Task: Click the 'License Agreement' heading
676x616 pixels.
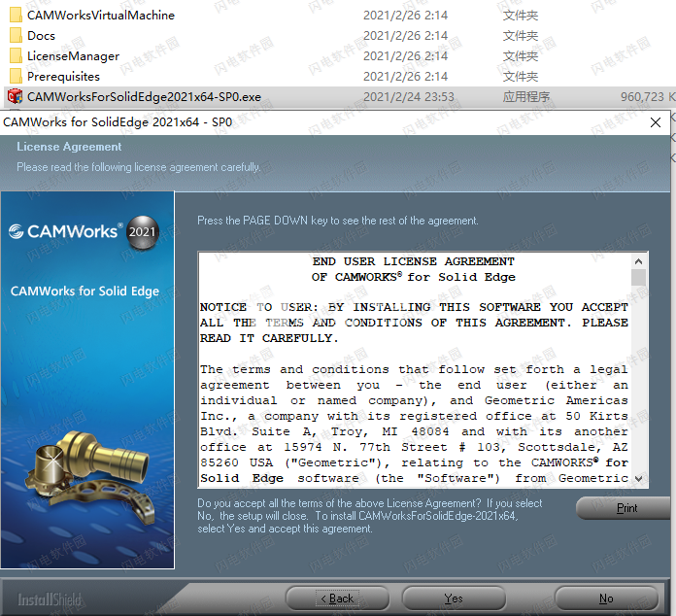Action: pos(69,147)
